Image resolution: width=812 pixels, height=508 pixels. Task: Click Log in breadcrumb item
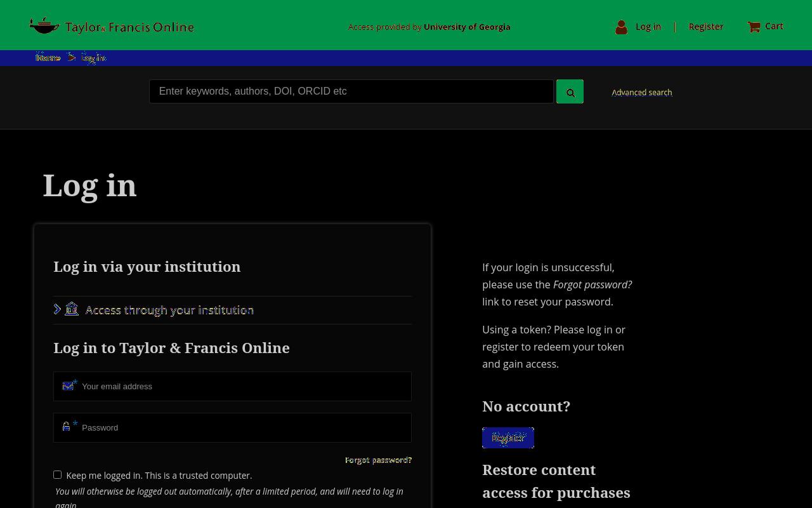tap(93, 58)
